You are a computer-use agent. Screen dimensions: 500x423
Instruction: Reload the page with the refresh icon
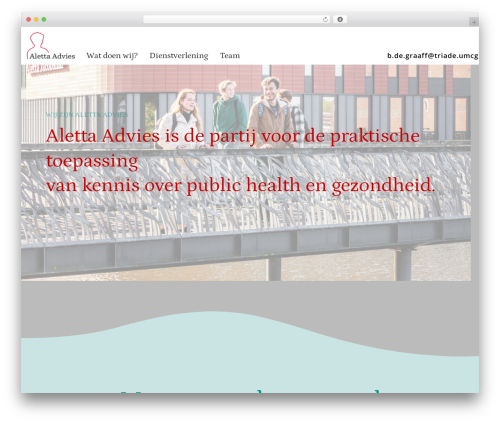[325, 20]
